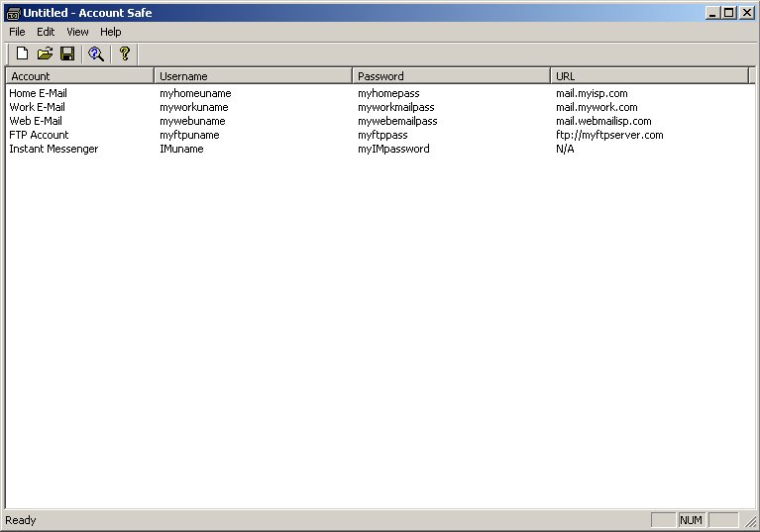The height and width of the screenshot is (532, 760).
Task: Click the window resize grip corner
Action: click(750, 522)
